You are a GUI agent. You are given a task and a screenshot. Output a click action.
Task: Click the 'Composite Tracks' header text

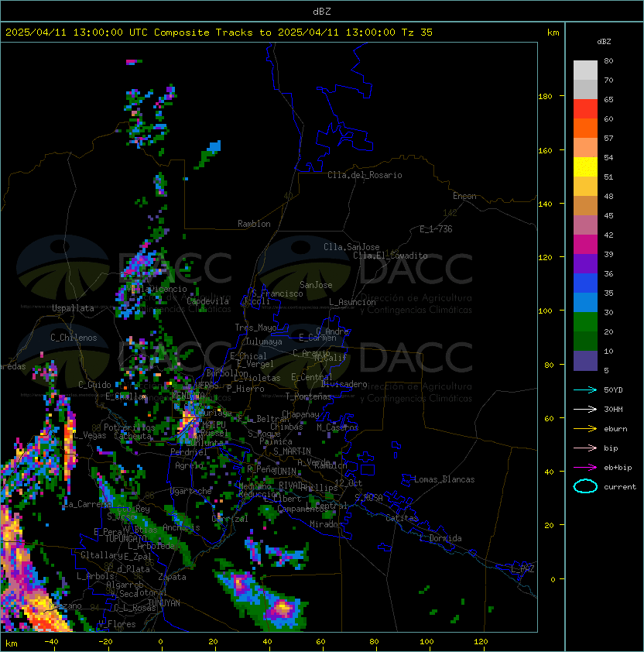[204, 32]
